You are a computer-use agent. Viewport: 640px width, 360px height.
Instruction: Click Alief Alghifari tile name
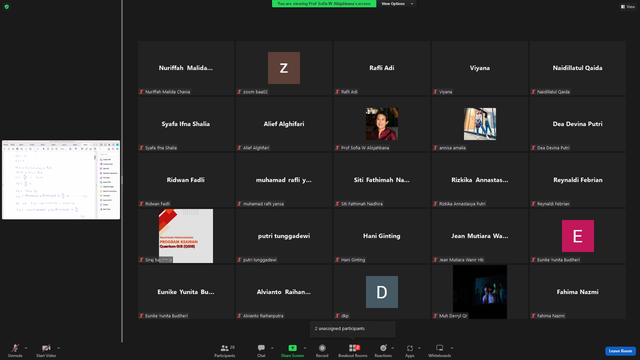click(x=284, y=124)
